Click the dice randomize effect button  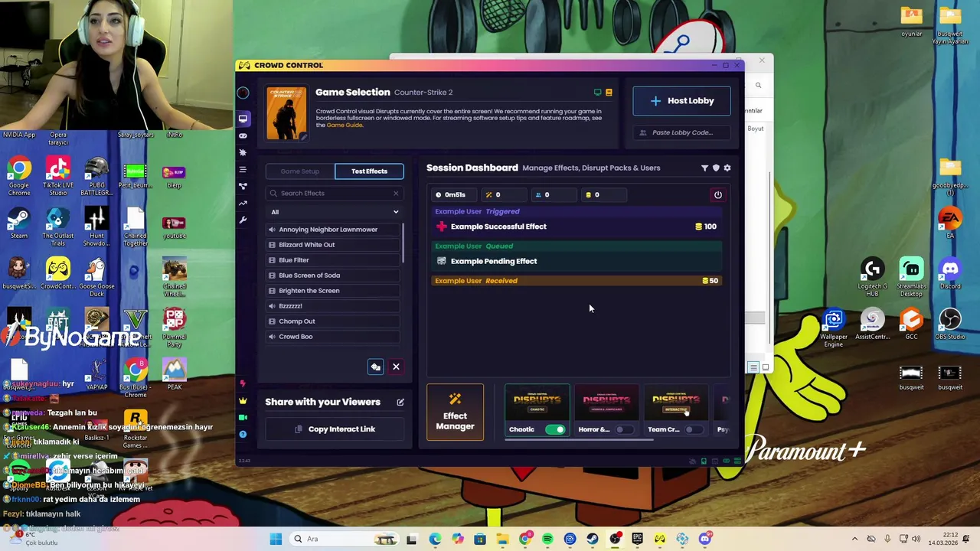(375, 367)
